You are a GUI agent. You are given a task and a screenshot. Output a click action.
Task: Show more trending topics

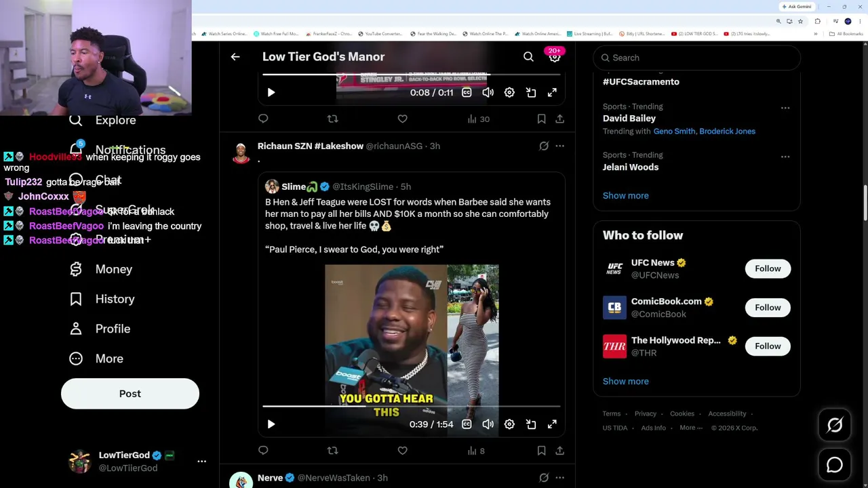(625, 195)
